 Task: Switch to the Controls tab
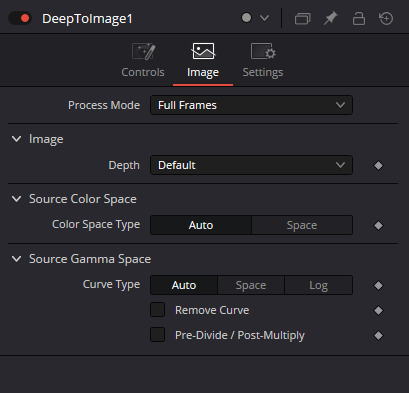coord(143,61)
